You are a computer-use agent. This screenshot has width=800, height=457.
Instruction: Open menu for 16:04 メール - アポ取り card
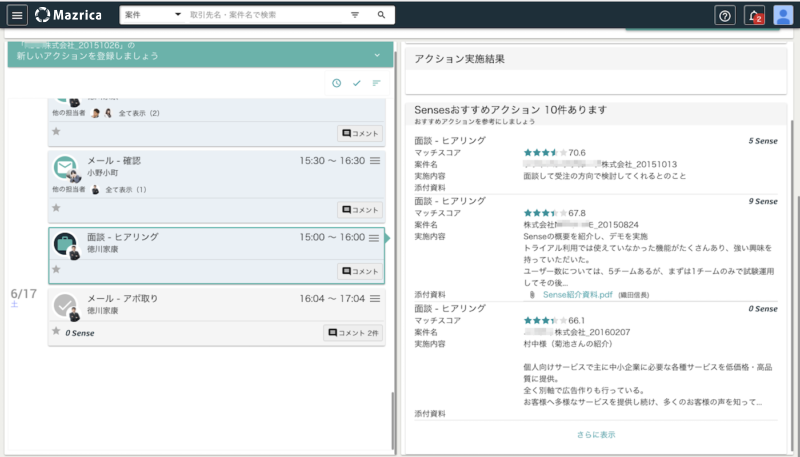click(x=374, y=298)
